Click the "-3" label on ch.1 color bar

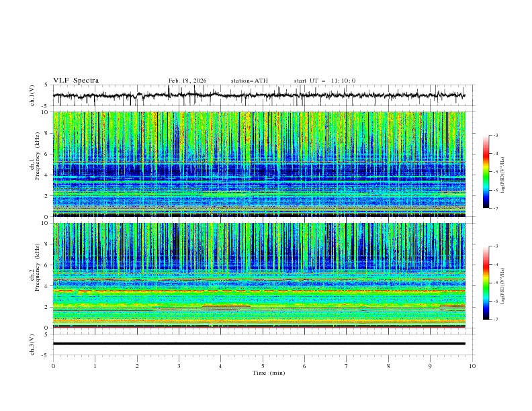(495, 135)
